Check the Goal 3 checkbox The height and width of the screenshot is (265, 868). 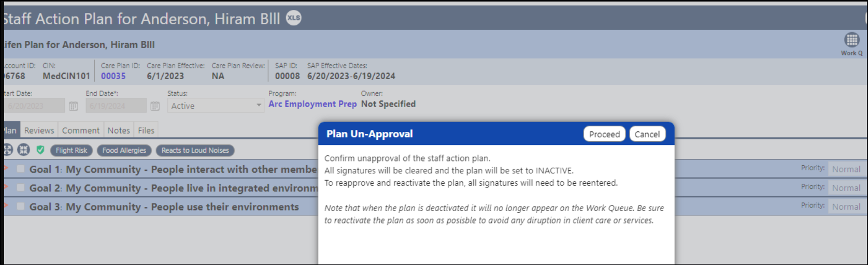pyautogui.click(x=21, y=206)
